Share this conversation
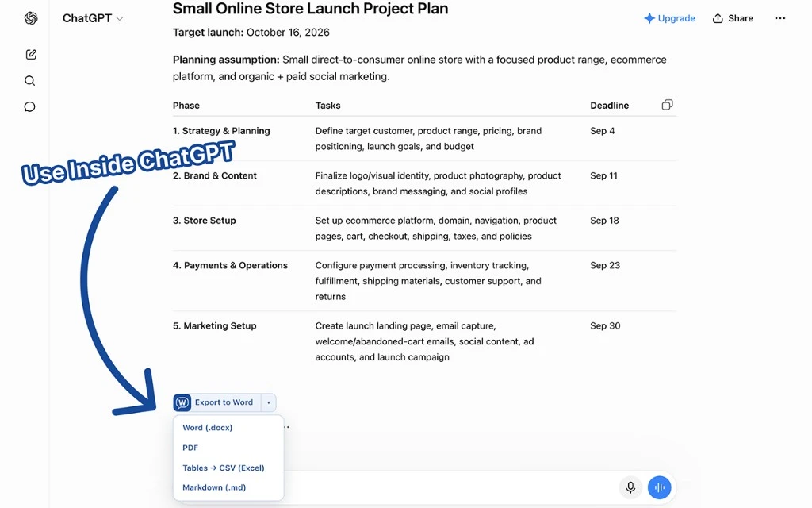Viewport: 812px width, 508px height. coord(733,18)
